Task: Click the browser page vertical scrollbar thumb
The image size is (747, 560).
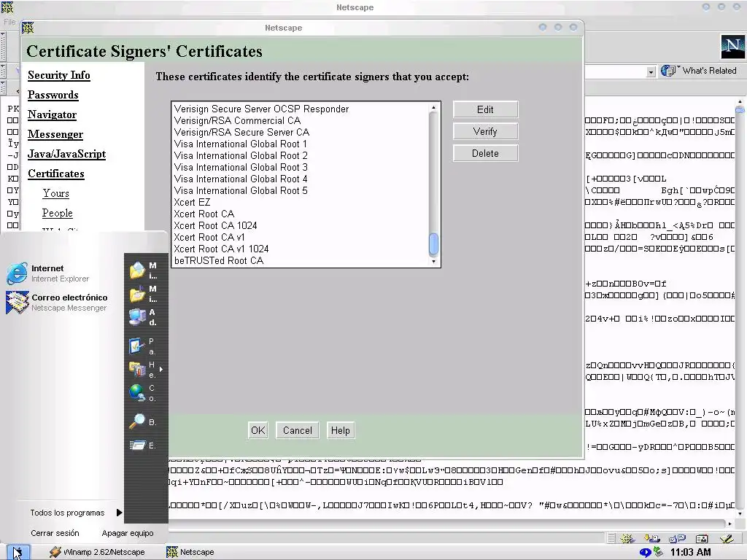Action: [x=740, y=110]
